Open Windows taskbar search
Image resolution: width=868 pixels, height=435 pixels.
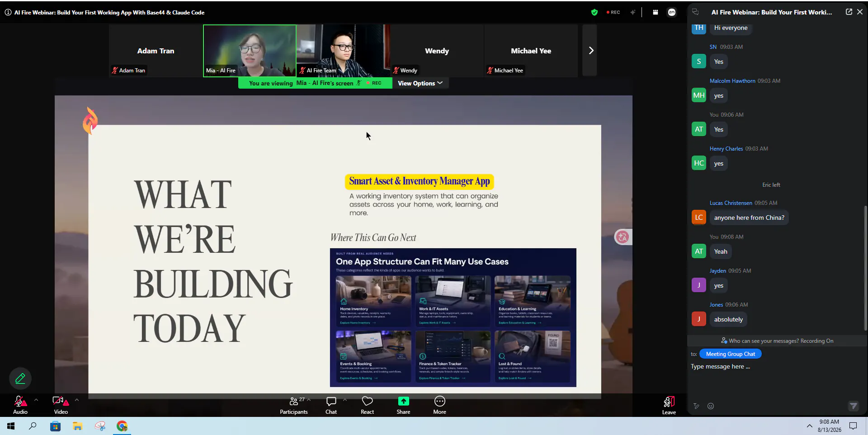click(33, 426)
